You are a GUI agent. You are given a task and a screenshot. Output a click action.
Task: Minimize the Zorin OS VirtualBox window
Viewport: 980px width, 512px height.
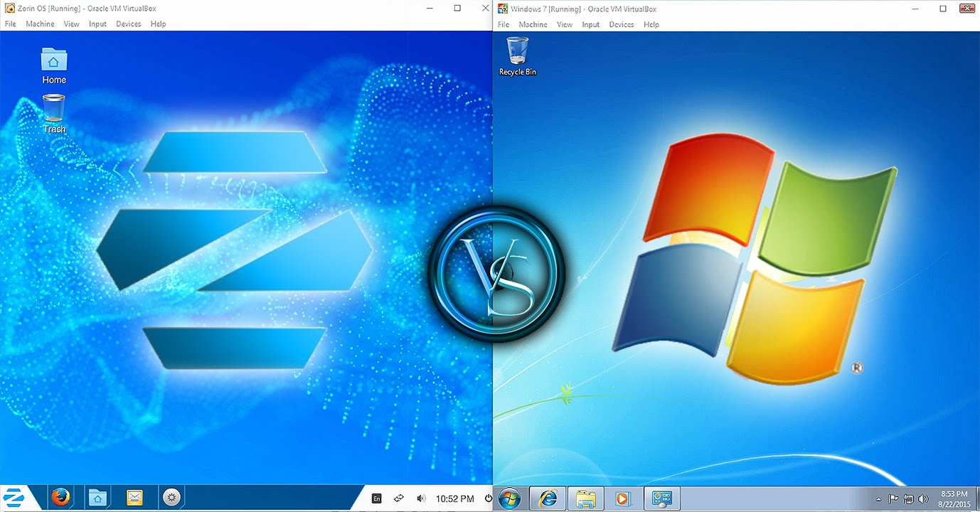pyautogui.click(x=430, y=9)
